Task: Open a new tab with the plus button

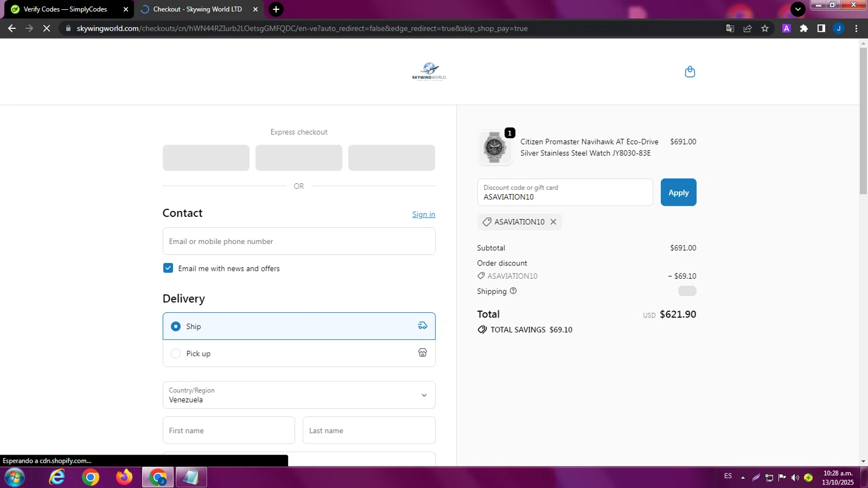Action: click(276, 9)
